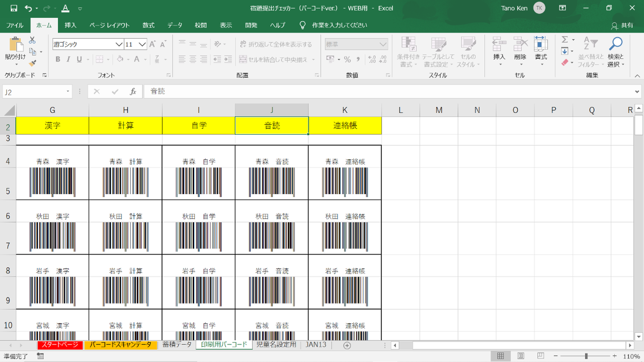Toggle bold formatting
Screen dimensions: 644x362
[57, 59]
